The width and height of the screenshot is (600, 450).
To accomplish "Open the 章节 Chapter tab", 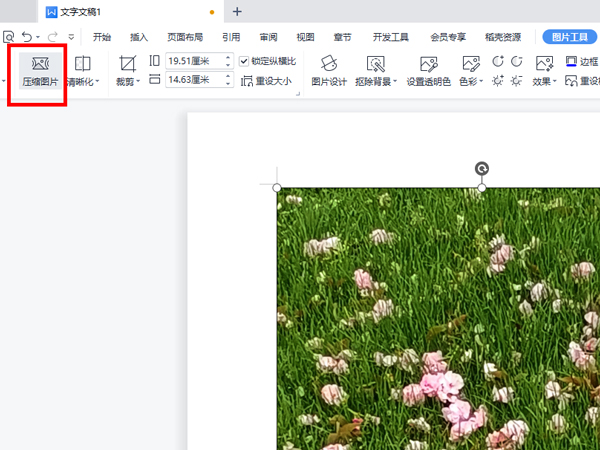I will click(342, 37).
